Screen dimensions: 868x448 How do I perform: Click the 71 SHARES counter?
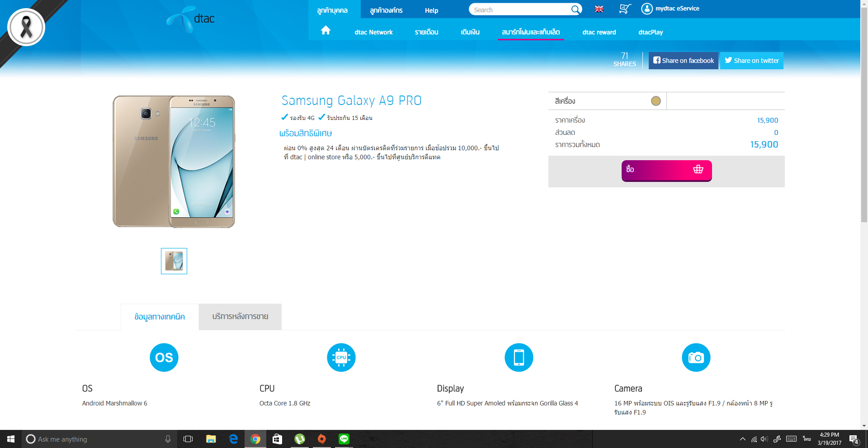625,59
